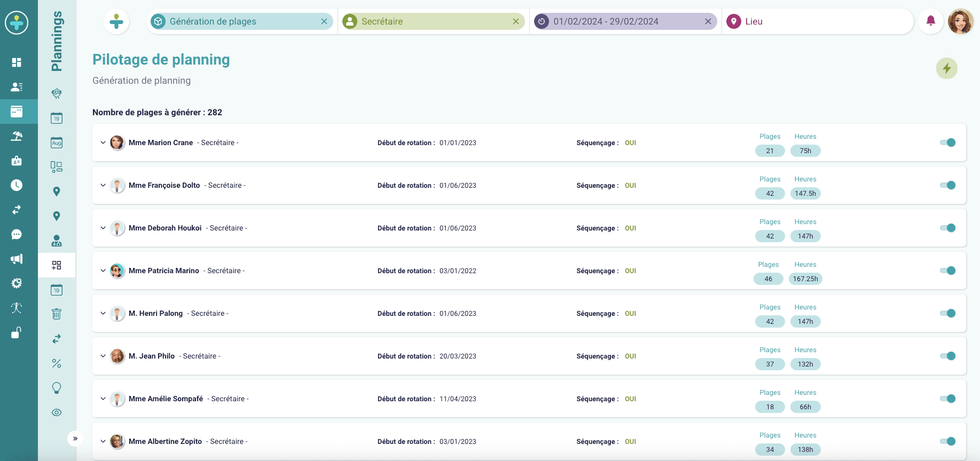The height and width of the screenshot is (461, 980).
Task: Open the clock icon in main sidebar
Action: [x=17, y=185]
